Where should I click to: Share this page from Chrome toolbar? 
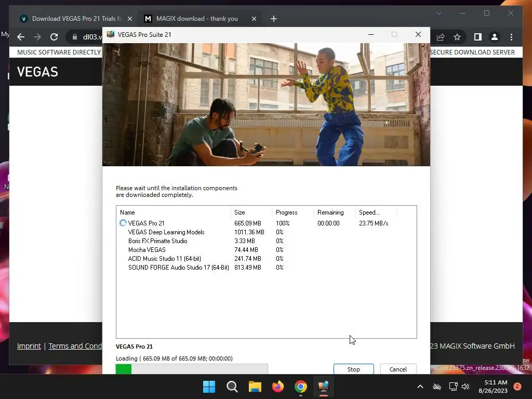(441, 37)
